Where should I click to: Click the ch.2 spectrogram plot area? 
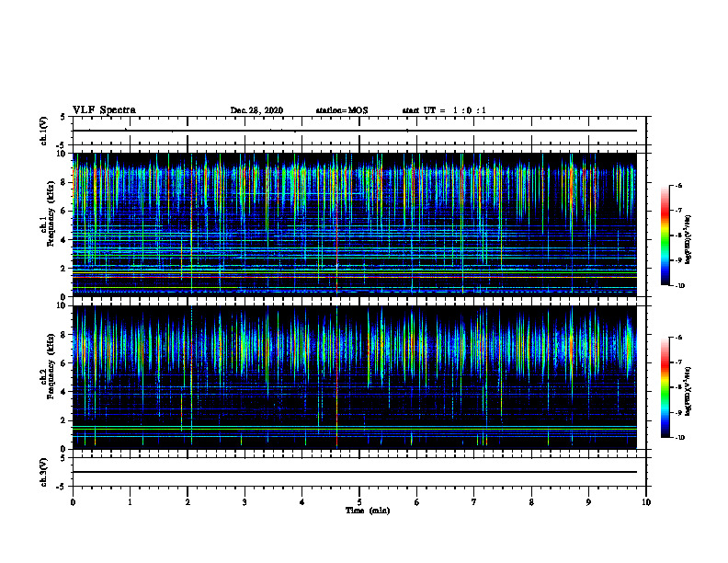(355, 377)
